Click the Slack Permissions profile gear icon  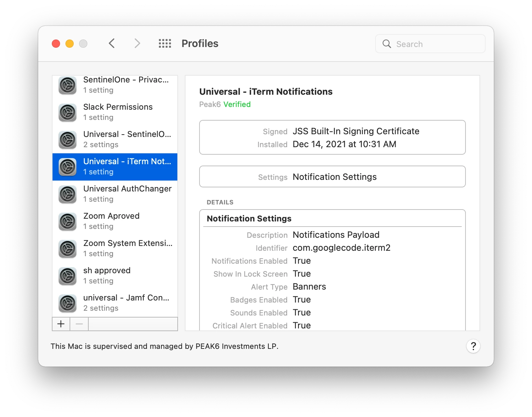(68, 112)
